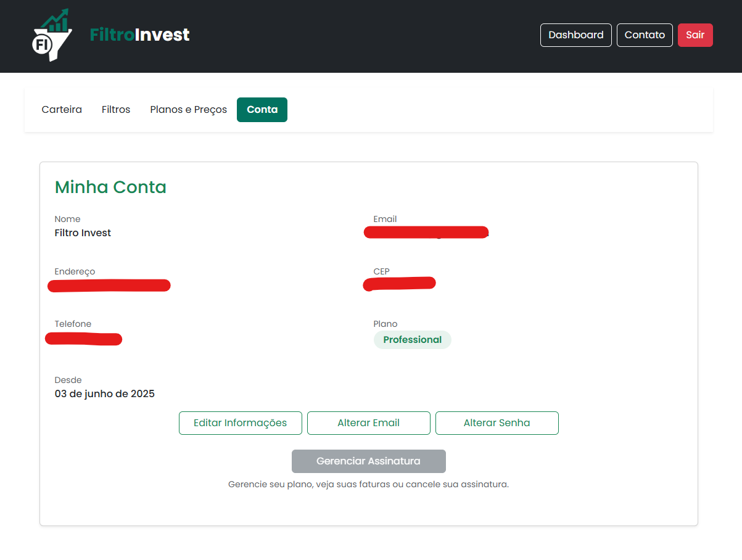
Task: Click the FiltroInvest funnel logo icon
Action: coord(52,36)
